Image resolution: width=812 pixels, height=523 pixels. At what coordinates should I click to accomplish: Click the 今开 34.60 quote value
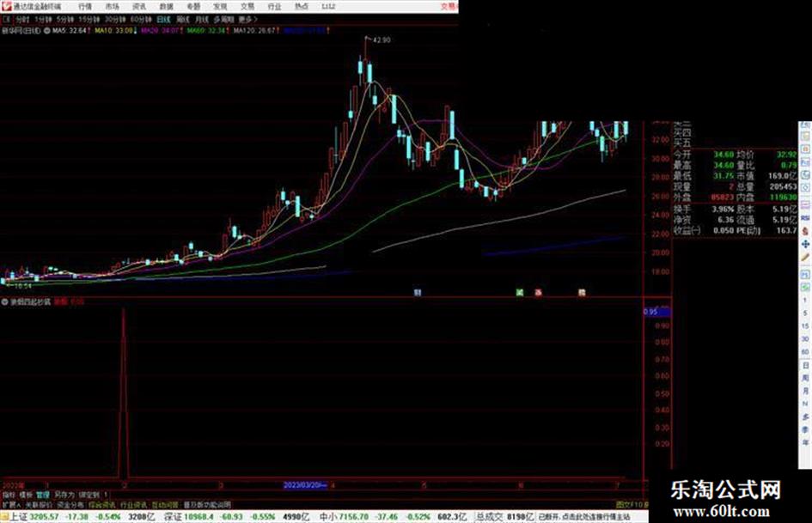click(723, 155)
